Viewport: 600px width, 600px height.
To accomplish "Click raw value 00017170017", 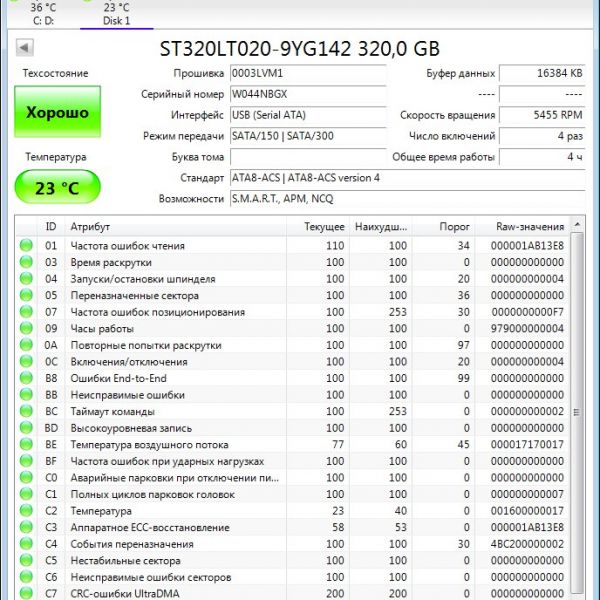I will [527, 445].
